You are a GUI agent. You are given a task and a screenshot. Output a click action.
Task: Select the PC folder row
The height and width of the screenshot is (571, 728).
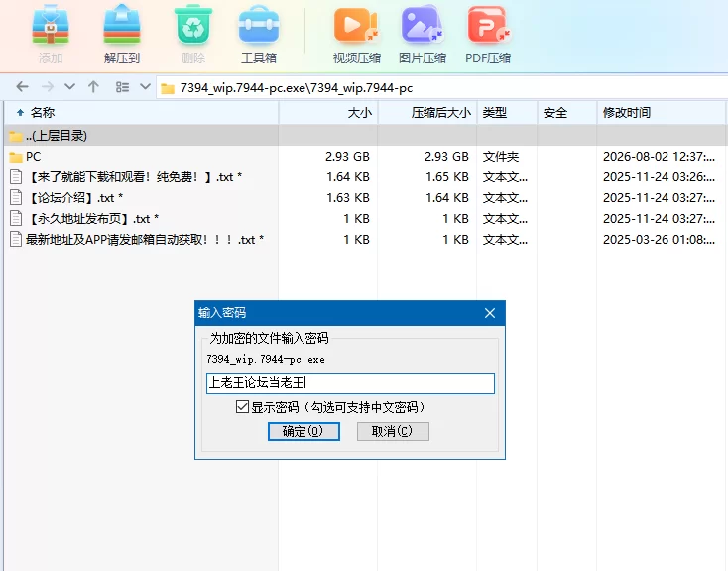[x=364, y=157]
